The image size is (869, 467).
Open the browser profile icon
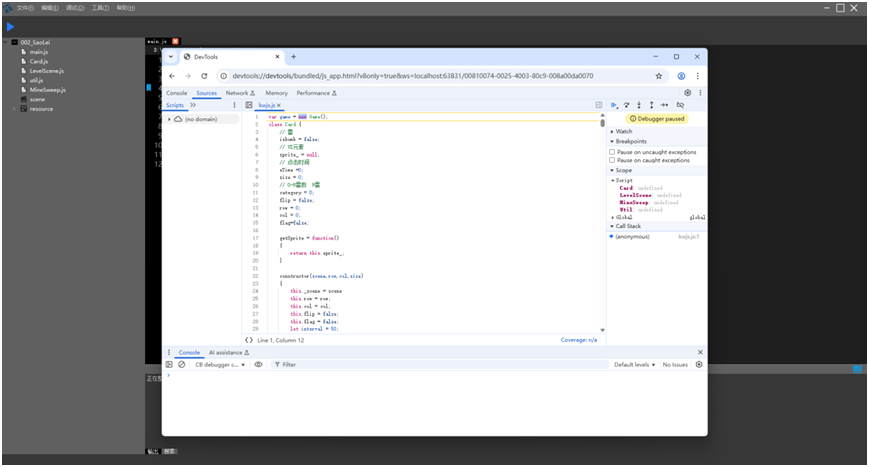click(x=681, y=76)
